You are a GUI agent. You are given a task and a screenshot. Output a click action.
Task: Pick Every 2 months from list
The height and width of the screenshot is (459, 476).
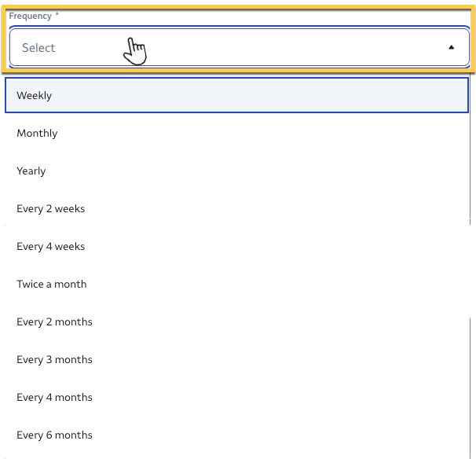click(237, 322)
